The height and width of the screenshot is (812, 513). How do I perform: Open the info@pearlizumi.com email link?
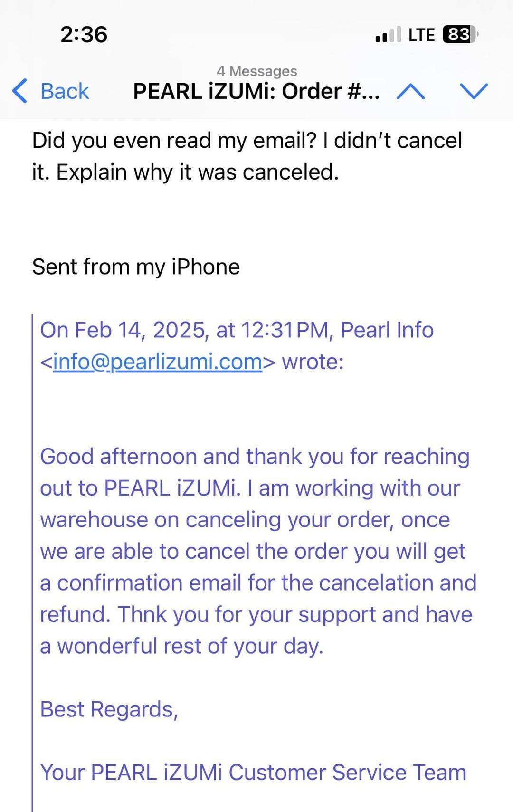click(158, 362)
